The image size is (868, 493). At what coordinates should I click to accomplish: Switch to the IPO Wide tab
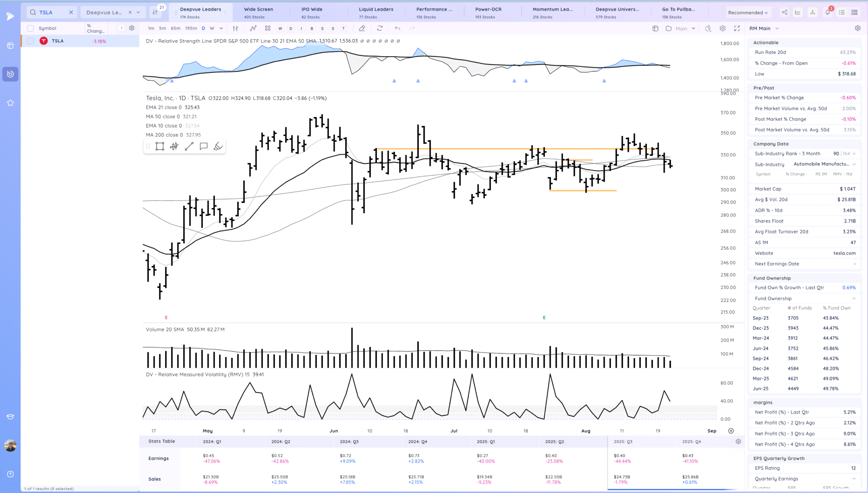(312, 13)
